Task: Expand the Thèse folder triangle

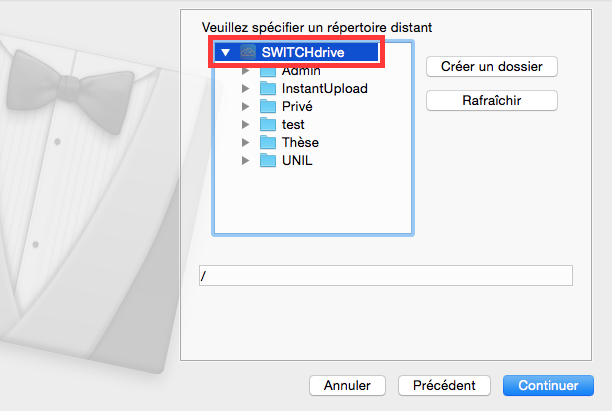Action: (246, 142)
